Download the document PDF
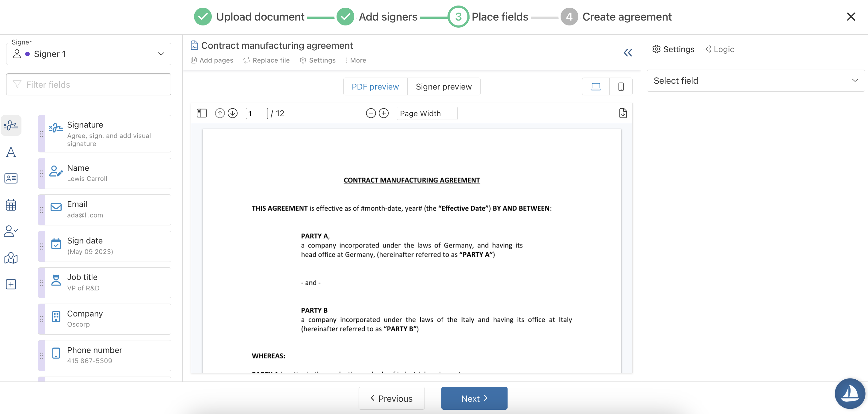868x414 pixels. coord(623,113)
